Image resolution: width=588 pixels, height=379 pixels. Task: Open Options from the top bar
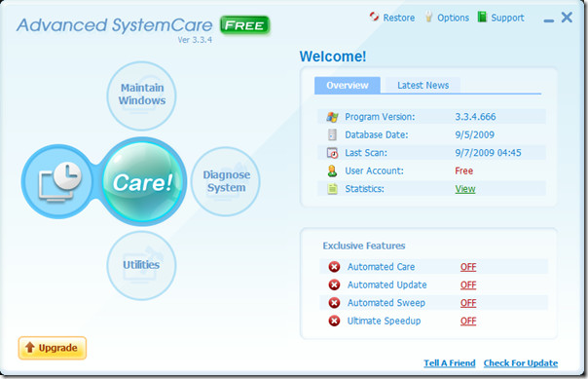click(x=453, y=18)
